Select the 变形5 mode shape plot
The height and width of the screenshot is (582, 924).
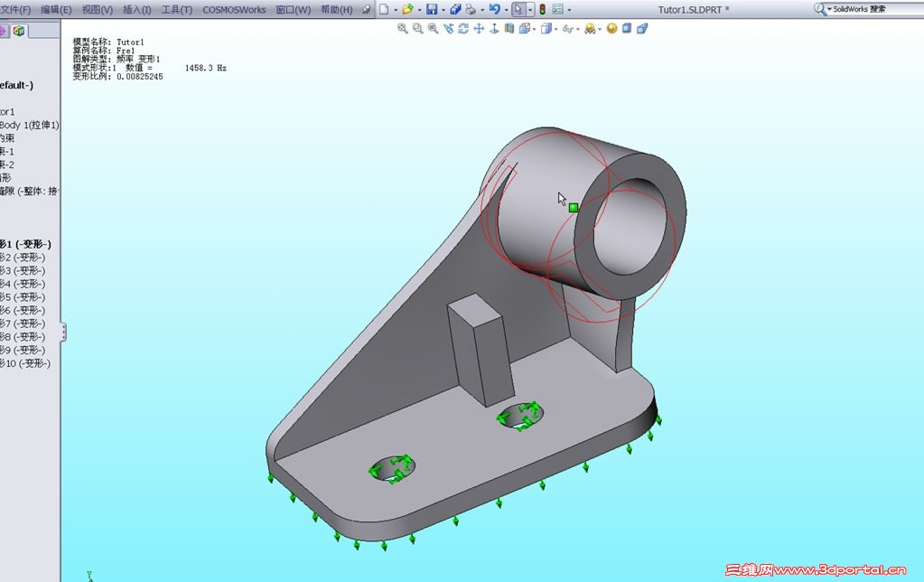tap(23, 297)
